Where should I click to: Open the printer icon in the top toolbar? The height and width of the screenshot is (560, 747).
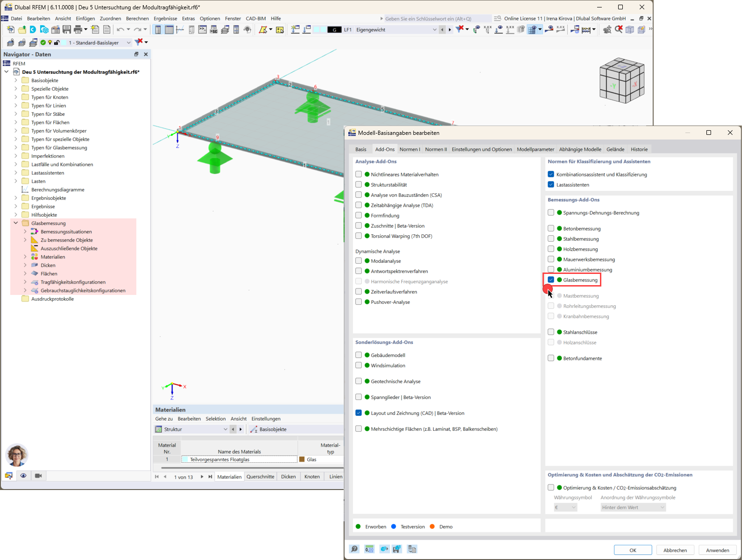point(78,29)
